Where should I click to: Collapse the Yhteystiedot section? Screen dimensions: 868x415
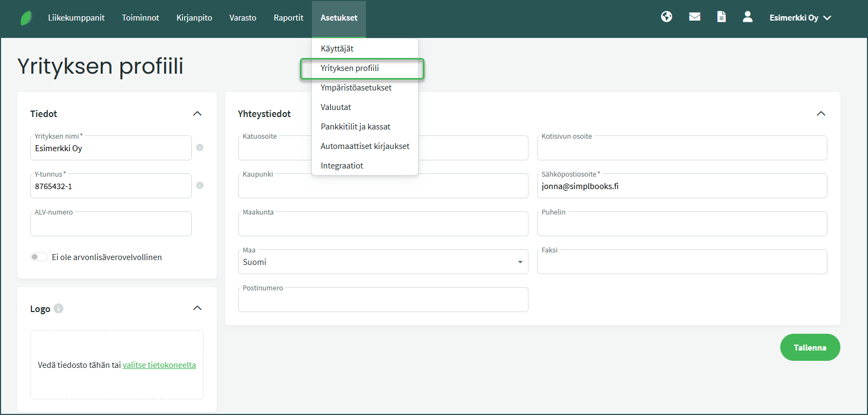click(821, 113)
